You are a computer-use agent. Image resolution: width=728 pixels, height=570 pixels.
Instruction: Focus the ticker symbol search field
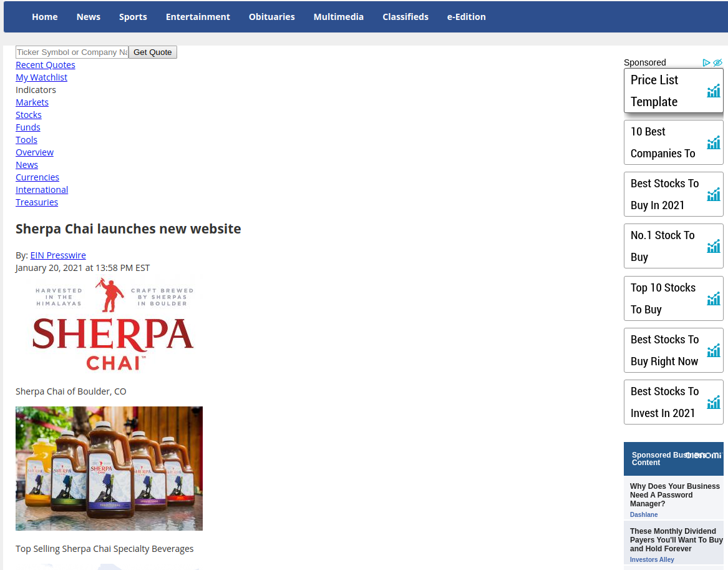[x=72, y=52]
